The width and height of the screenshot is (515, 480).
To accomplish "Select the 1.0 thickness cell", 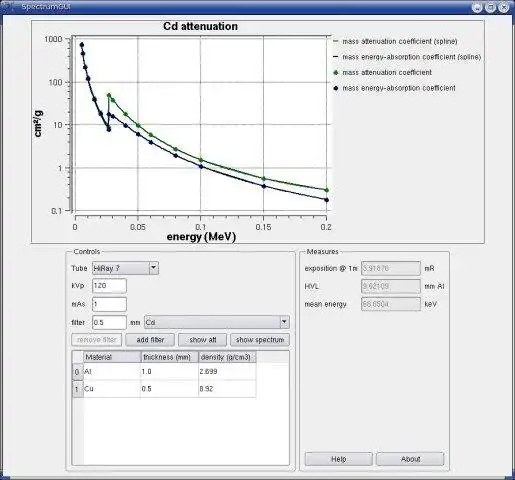I will [169, 371].
